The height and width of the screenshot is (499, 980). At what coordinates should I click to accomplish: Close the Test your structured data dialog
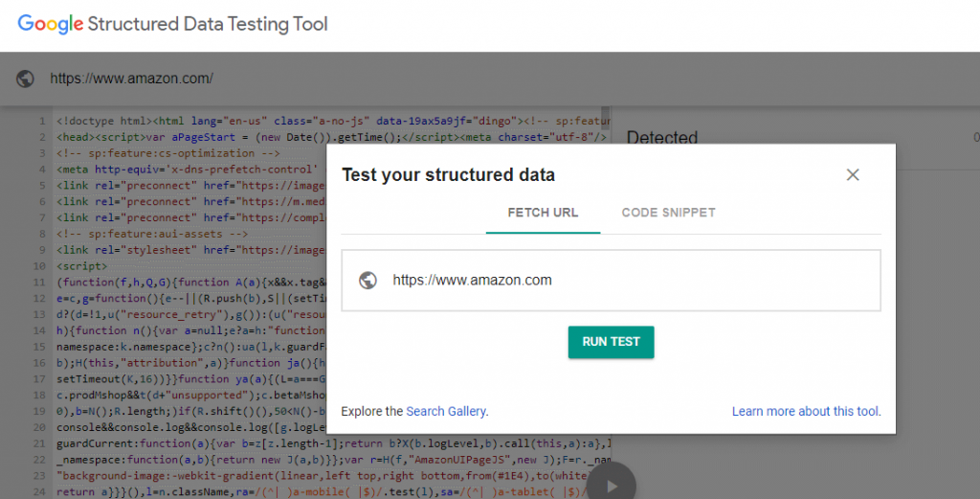tap(853, 175)
